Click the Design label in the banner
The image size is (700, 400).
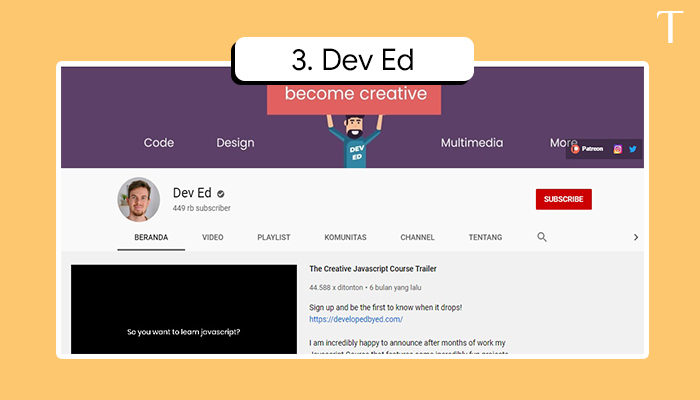pos(235,143)
